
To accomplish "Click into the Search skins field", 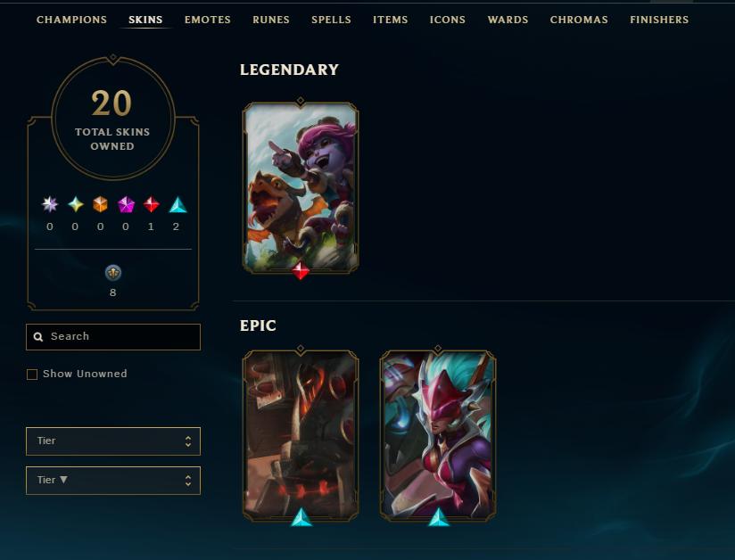I will pyautogui.click(x=113, y=336).
